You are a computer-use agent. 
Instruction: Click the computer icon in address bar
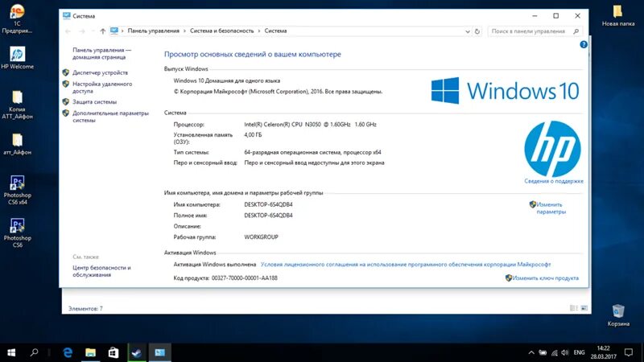(x=114, y=31)
